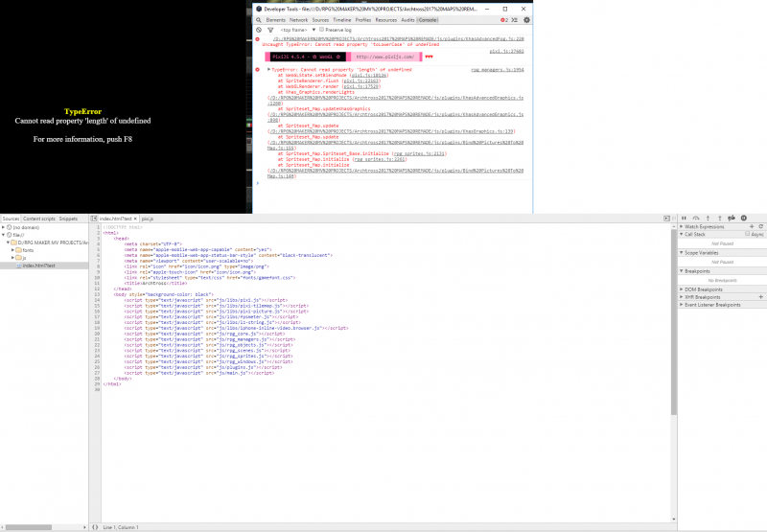Switch to the Network tab

(x=298, y=20)
